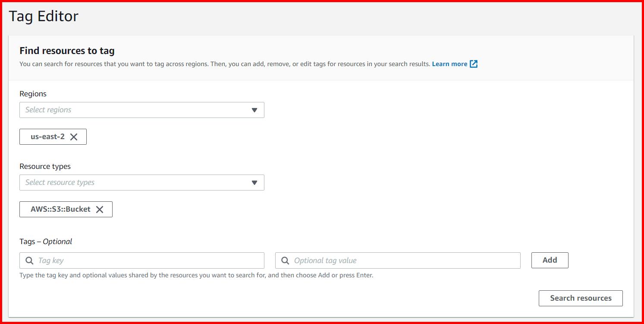Screen dimensions: 644x324
Task: Click the magnifier icon in the Tag key field
Action: click(x=29, y=260)
